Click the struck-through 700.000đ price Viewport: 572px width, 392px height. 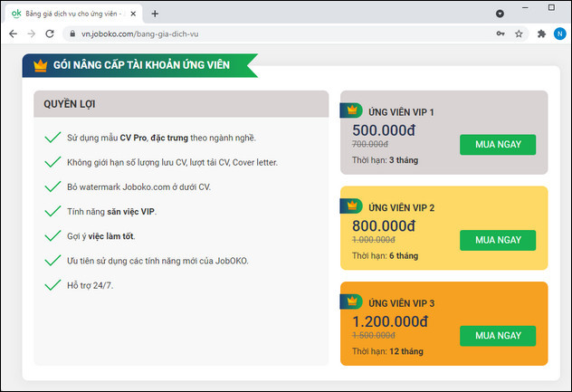coord(370,144)
